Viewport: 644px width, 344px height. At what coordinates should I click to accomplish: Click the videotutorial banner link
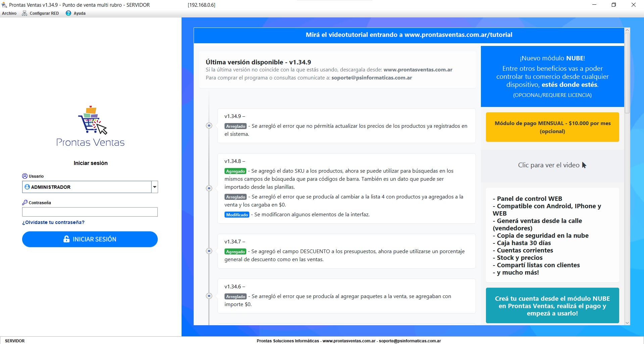(409, 35)
